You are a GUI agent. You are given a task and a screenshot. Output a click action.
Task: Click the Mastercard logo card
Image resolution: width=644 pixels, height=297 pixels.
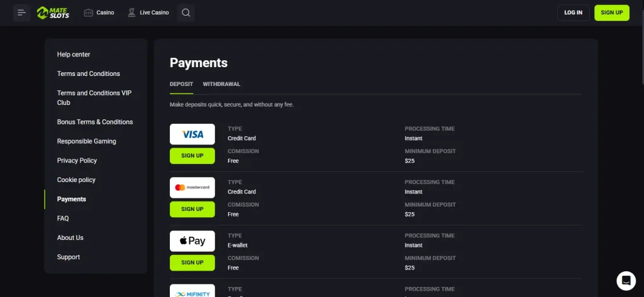click(x=192, y=188)
